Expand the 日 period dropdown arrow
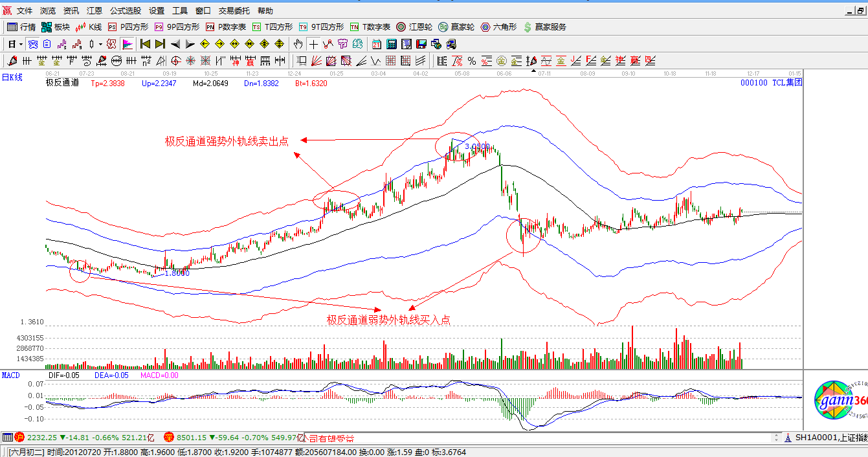The height and width of the screenshot is (457, 868). [21, 44]
